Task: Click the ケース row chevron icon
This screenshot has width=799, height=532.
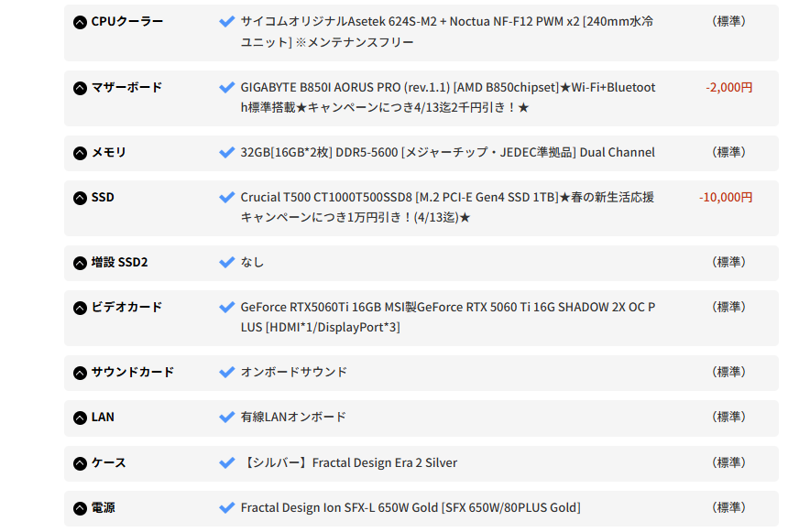Action: tap(80, 463)
